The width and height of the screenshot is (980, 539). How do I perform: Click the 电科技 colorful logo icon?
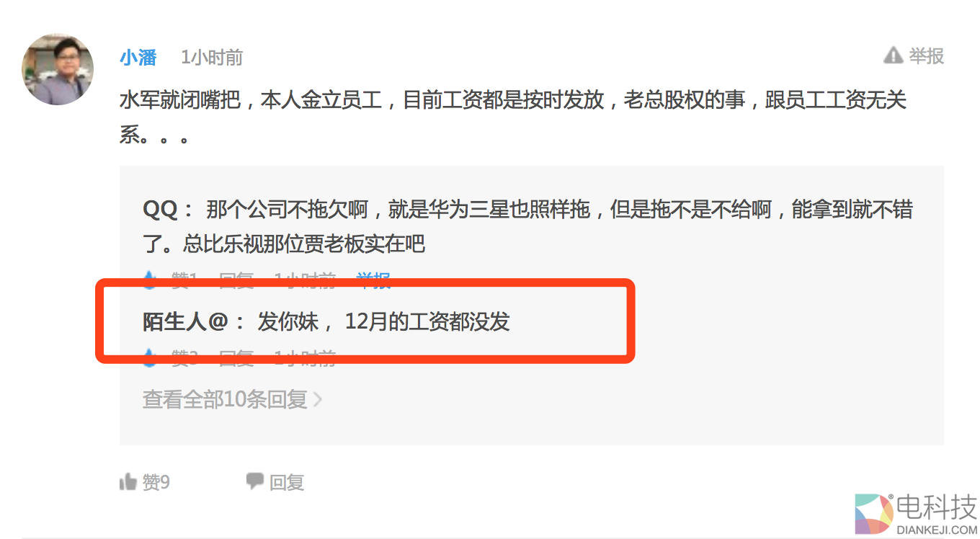point(873,514)
